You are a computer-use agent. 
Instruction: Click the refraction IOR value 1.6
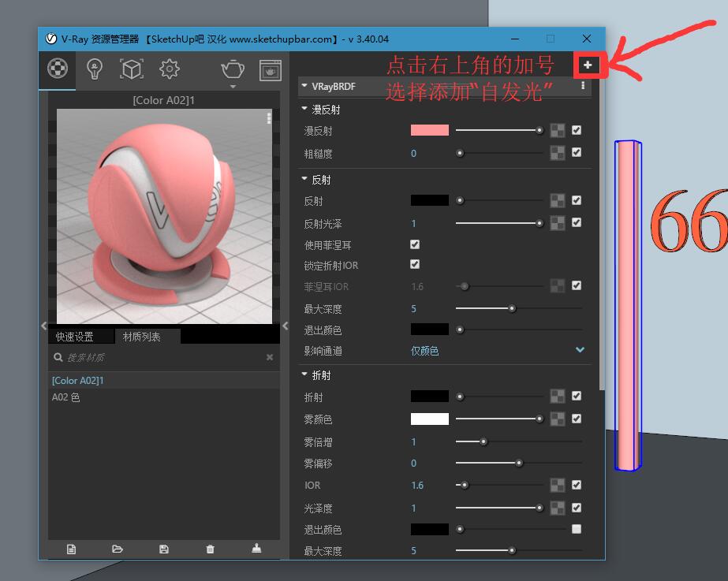417,486
